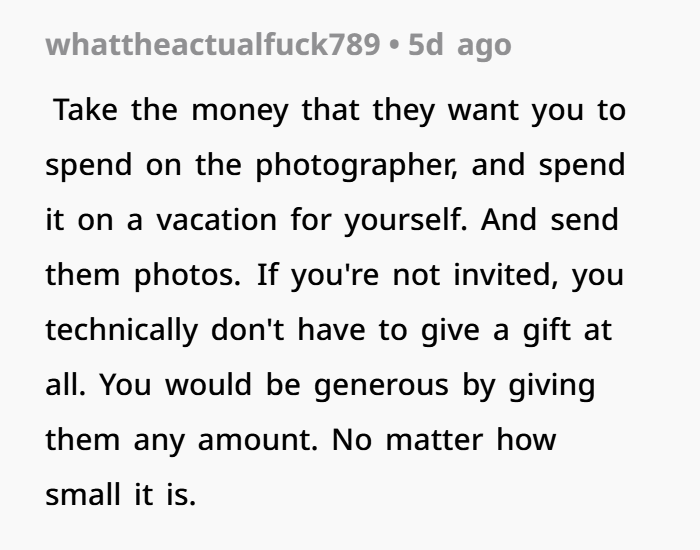This screenshot has width=700, height=550.
Task: Click the phrase "And send" in comment
Action: coord(552,221)
